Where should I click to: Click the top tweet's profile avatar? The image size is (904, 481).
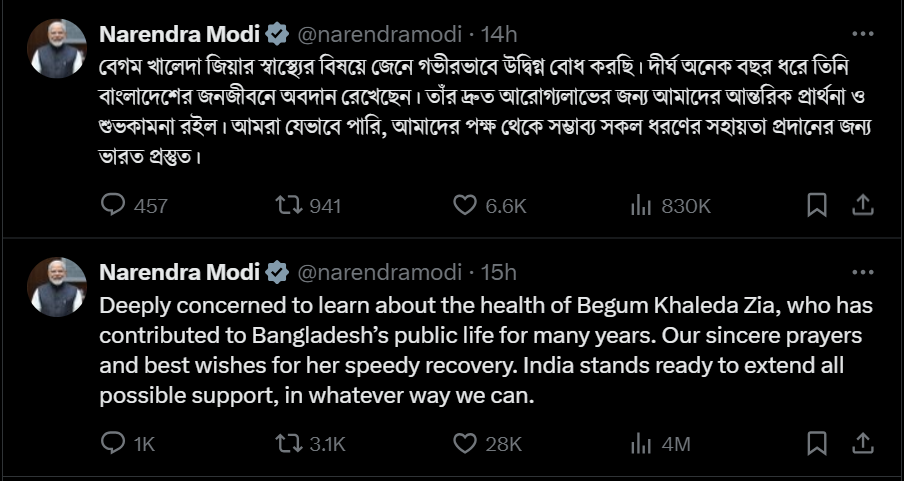coord(56,48)
